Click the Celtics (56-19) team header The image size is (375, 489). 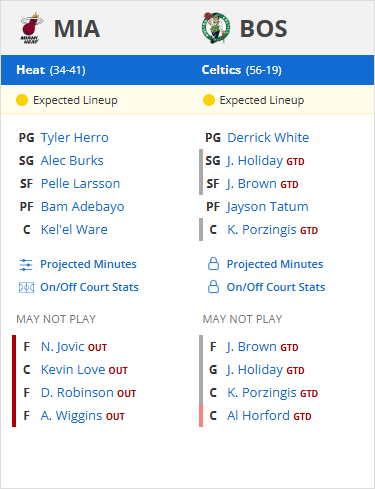(x=242, y=70)
